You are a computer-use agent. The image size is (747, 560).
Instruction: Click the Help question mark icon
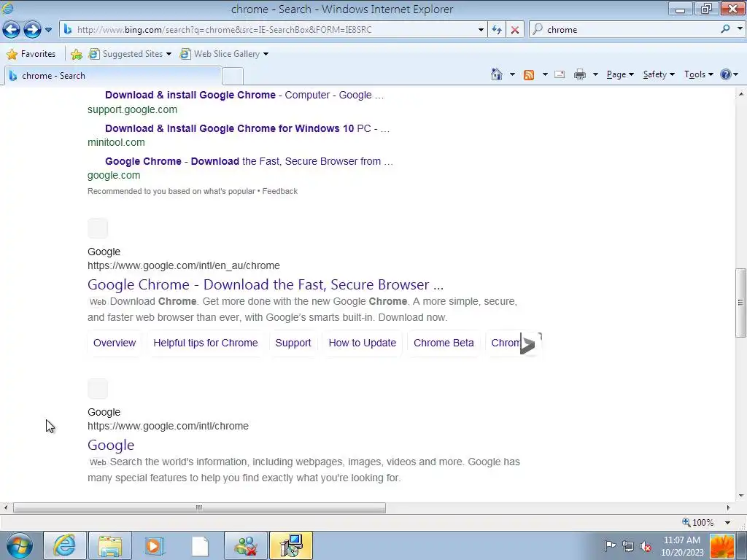pos(726,74)
